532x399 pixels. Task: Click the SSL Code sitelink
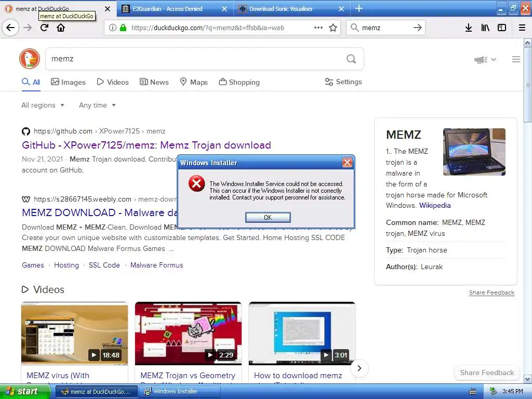104,265
